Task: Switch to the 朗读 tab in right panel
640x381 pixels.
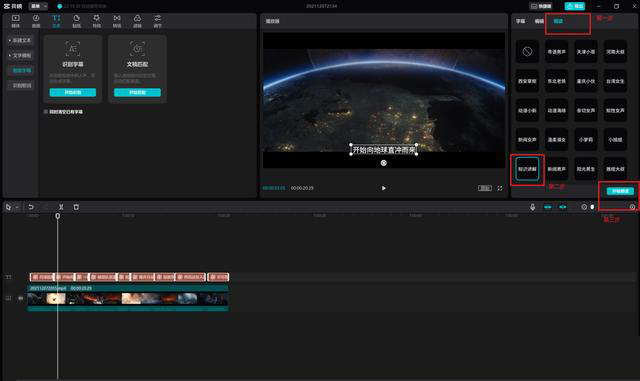Action: click(x=558, y=21)
